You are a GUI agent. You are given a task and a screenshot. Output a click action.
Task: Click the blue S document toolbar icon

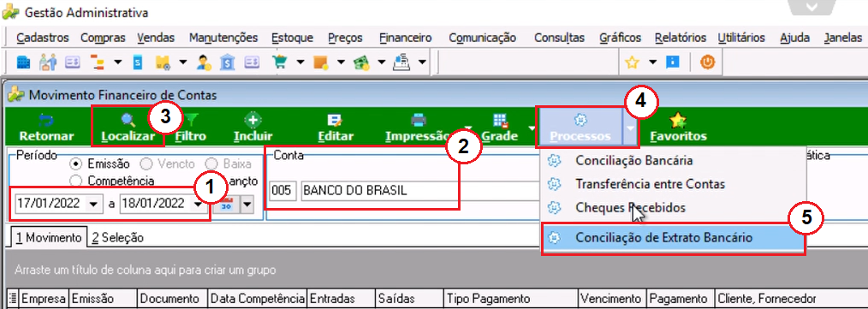coord(138,62)
